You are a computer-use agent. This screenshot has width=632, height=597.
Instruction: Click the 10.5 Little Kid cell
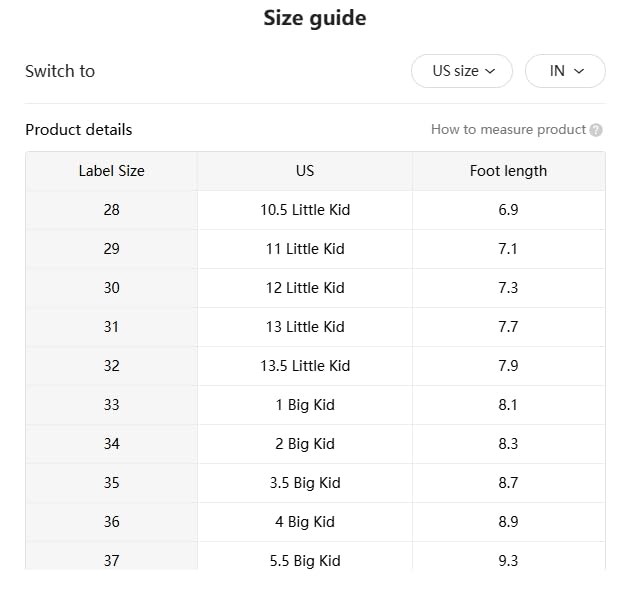click(305, 210)
